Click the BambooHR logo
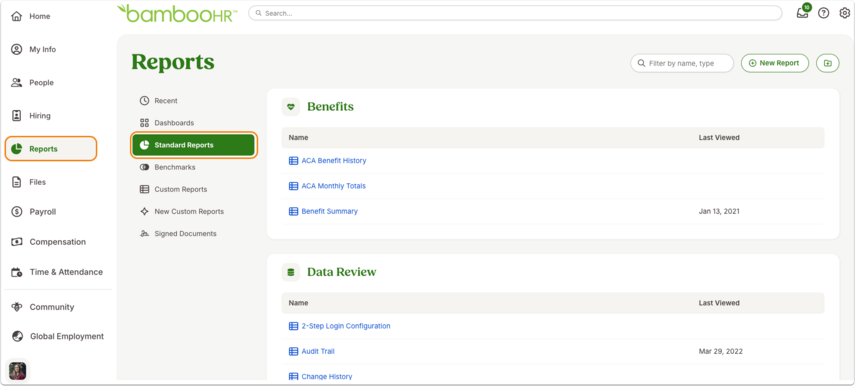This screenshot has width=855, height=386. pos(177,13)
